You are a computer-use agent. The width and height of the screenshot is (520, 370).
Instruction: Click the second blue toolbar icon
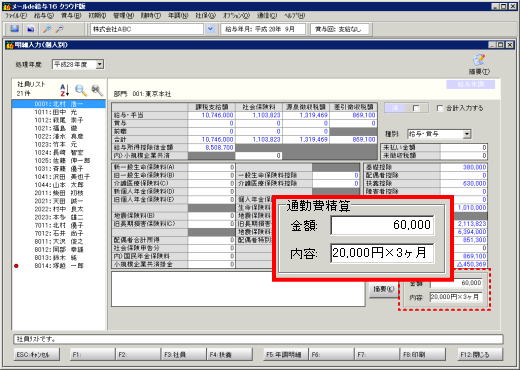pos(31,30)
